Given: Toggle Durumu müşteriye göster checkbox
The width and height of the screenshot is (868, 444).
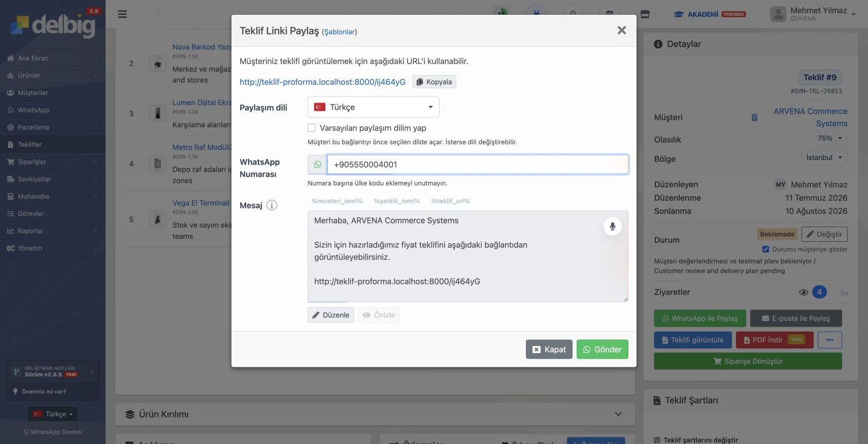Looking at the screenshot, I should pos(765,249).
